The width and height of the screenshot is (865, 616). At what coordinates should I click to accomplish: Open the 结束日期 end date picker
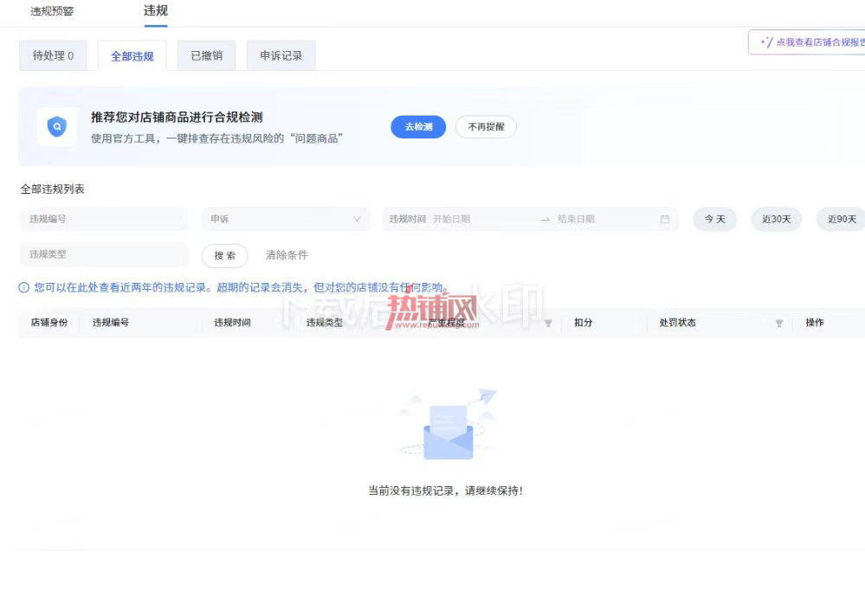(x=576, y=219)
